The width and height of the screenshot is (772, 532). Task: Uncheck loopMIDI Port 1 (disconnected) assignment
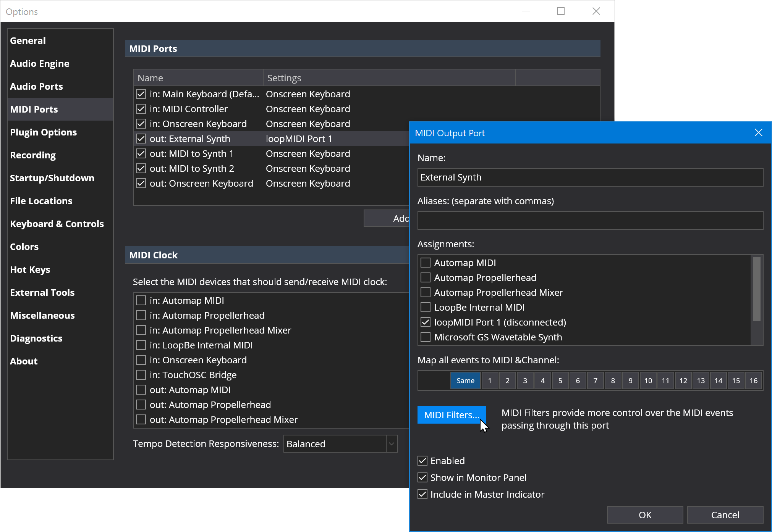pos(426,322)
